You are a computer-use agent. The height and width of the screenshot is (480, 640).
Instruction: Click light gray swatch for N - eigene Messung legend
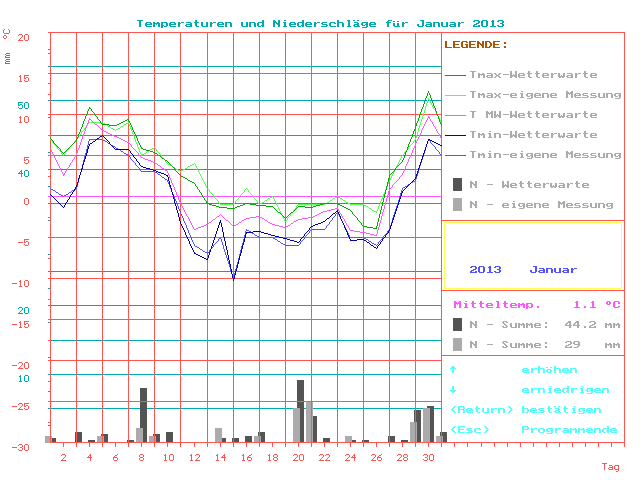coord(458,205)
